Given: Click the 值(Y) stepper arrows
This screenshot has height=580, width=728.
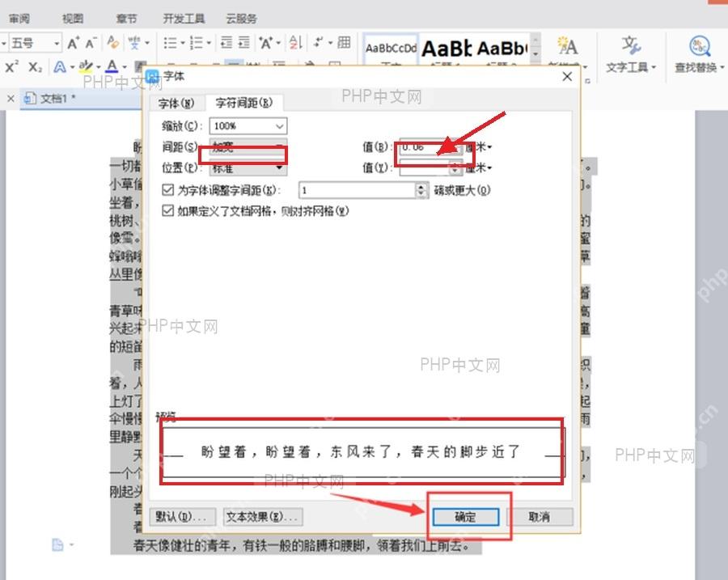Looking at the screenshot, I should pyautogui.click(x=455, y=167).
